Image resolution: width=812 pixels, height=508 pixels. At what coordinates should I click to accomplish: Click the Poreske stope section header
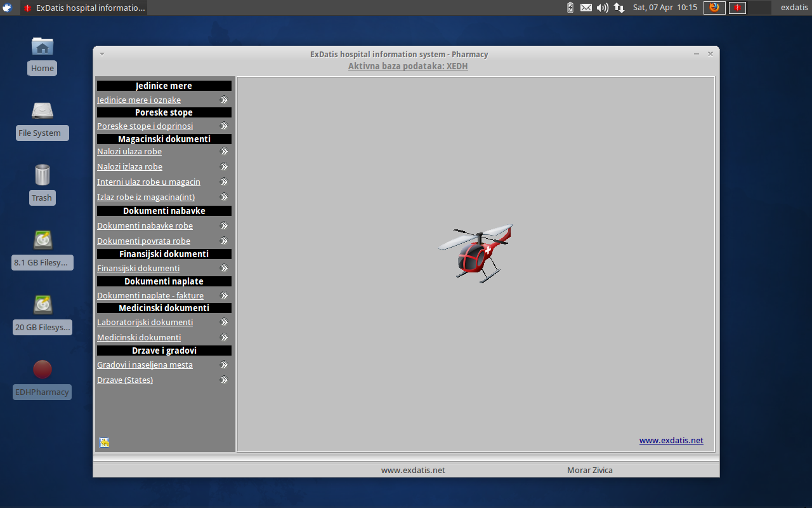[x=164, y=112]
